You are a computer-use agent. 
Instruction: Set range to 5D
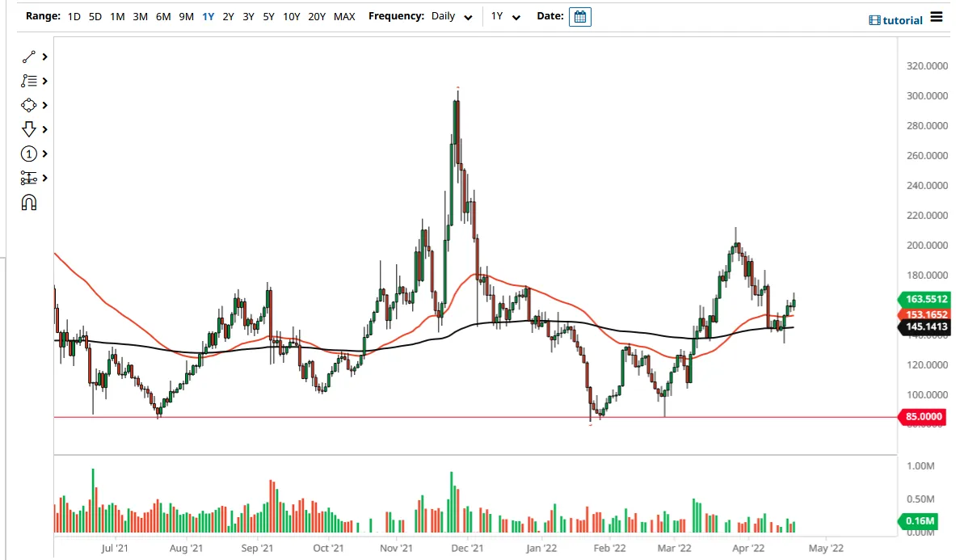coord(95,16)
